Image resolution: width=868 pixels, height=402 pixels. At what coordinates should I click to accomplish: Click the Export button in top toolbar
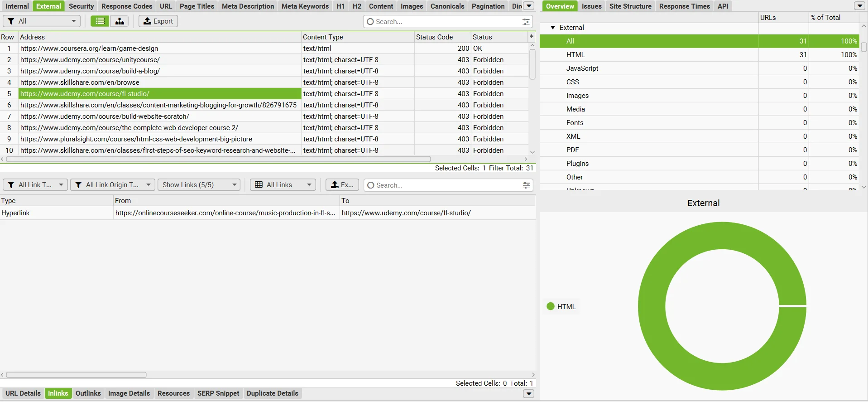click(158, 21)
